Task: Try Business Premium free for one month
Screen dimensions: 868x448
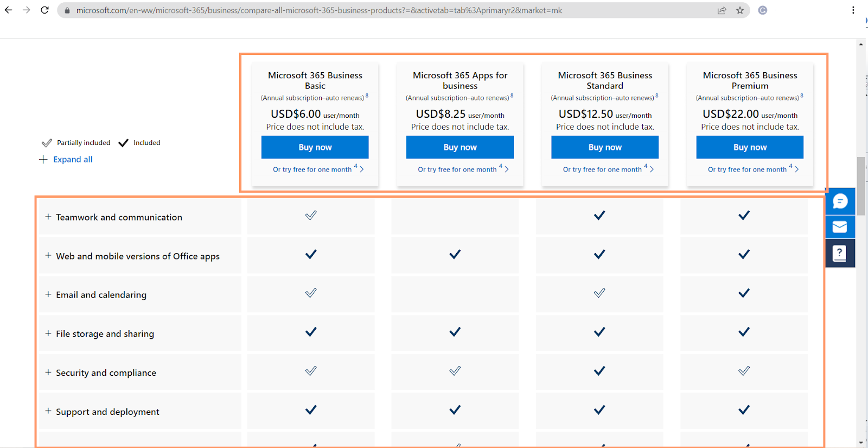Action: (753, 169)
